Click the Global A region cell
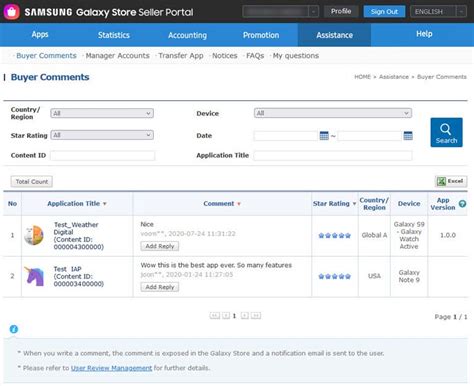474x386 pixels. (x=374, y=235)
